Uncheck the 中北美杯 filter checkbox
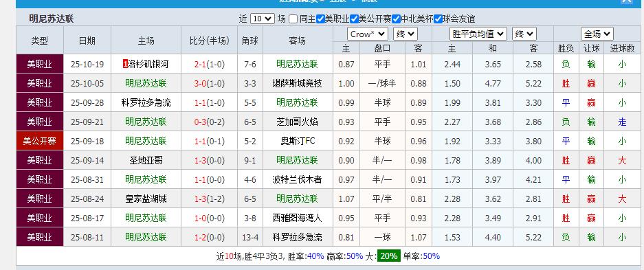The width and height of the screenshot is (644, 270). coord(397,19)
